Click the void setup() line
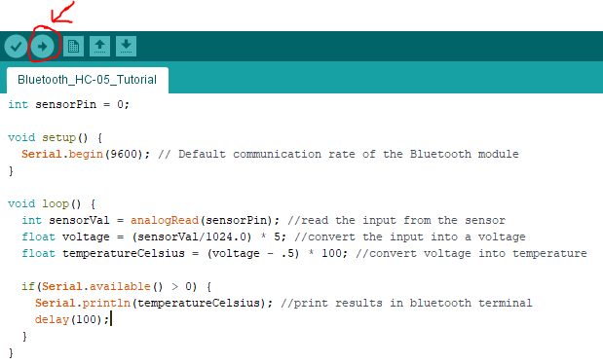 click(x=55, y=137)
